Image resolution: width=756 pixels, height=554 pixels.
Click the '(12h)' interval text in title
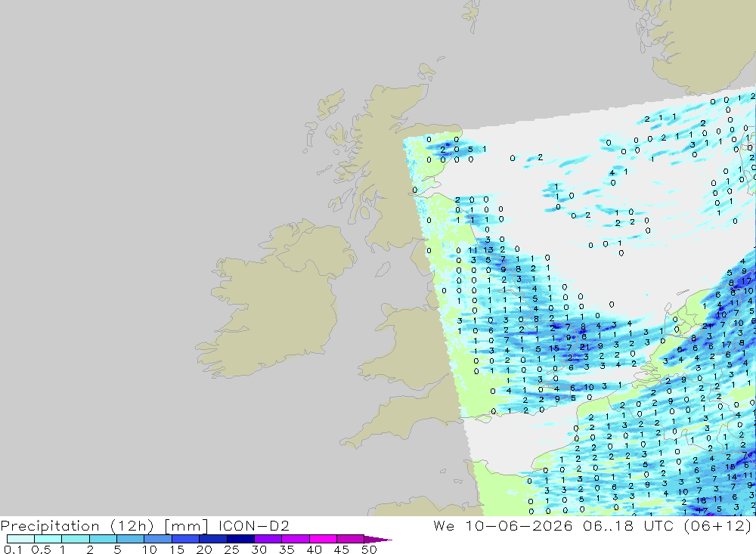click(x=132, y=526)
